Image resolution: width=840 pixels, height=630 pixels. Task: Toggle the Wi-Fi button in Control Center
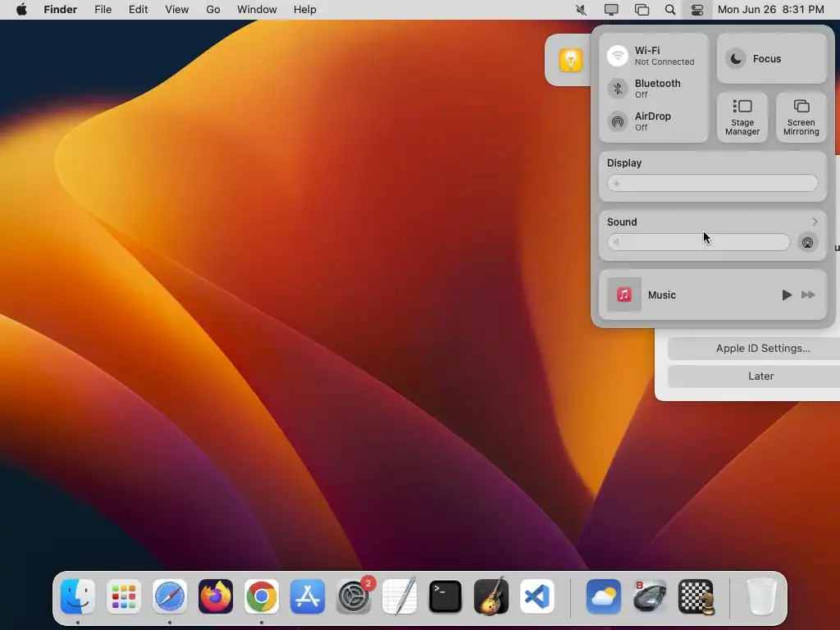click(x=618, y=56)
